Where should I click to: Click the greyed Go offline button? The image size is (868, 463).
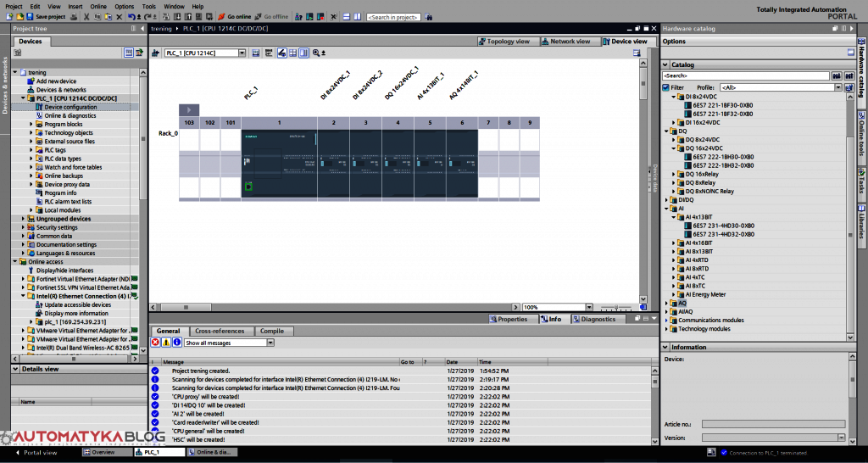(271, 17)
